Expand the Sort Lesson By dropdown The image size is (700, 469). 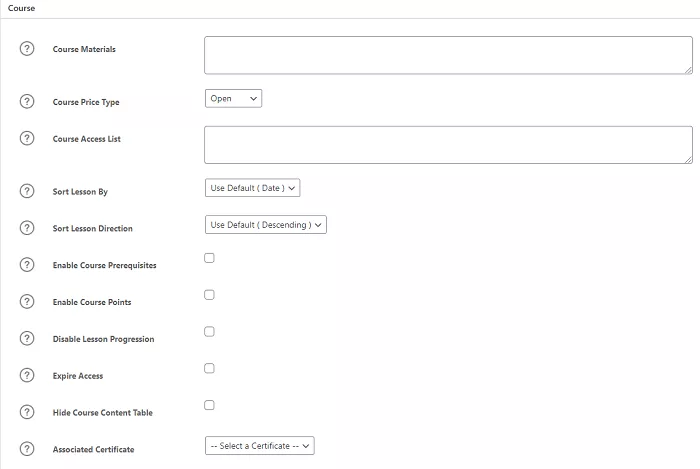coord(252,187)
